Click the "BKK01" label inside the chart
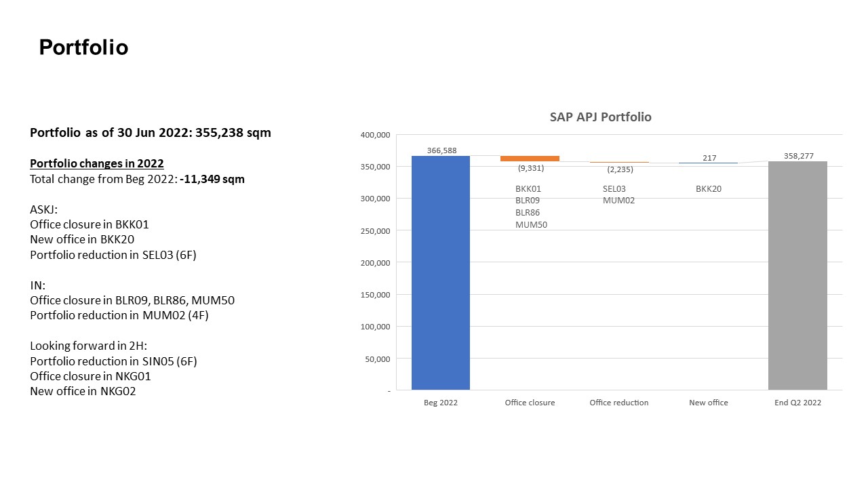 (x=528, y=189)
